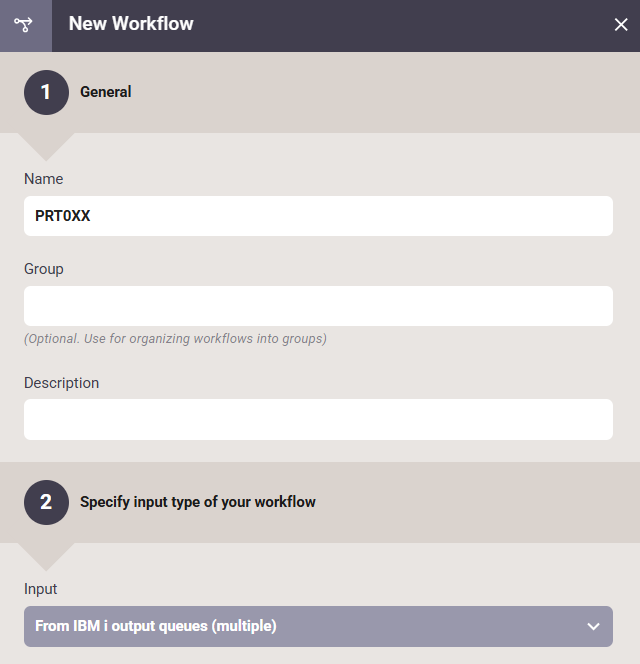
Task: Click the workflow icon in the header
Action: click(23, 25)
